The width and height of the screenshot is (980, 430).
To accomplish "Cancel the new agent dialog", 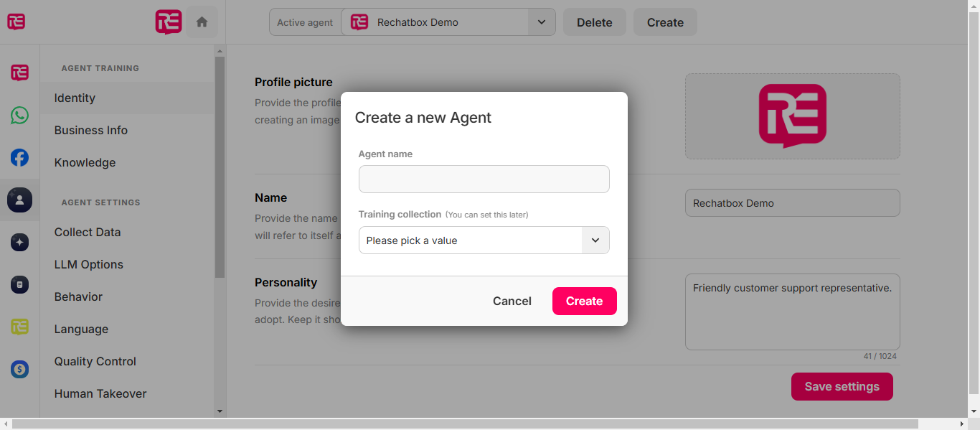I will [512, 302].
